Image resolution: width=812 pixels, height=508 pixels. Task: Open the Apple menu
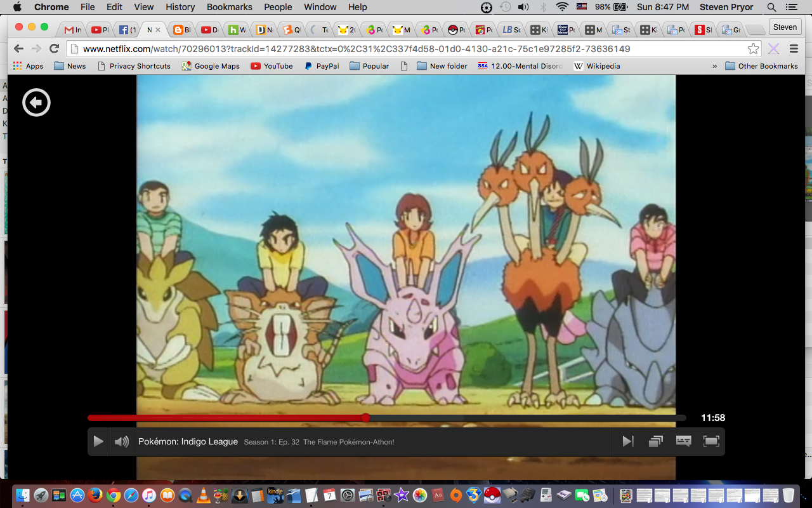pyautogui.click(x=17, y=7)
